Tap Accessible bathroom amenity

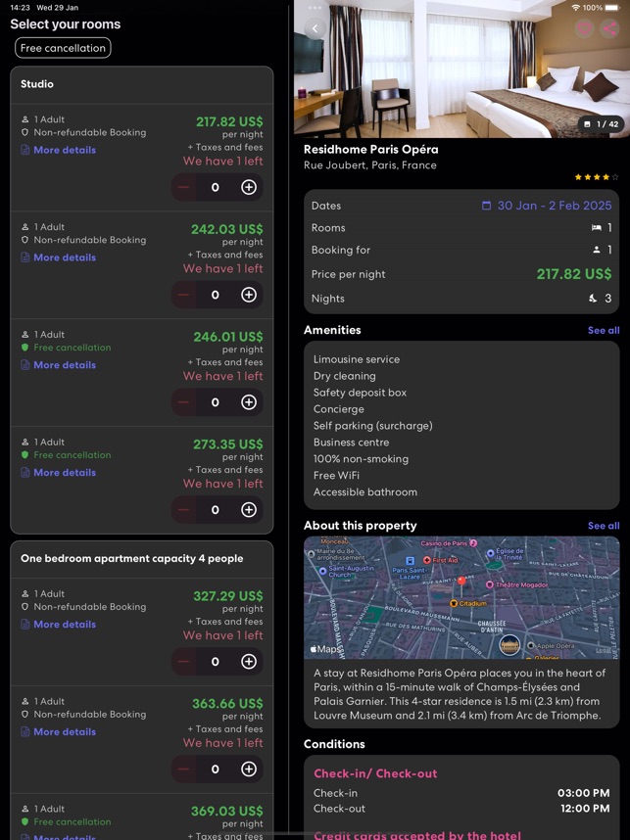point(365,492)
